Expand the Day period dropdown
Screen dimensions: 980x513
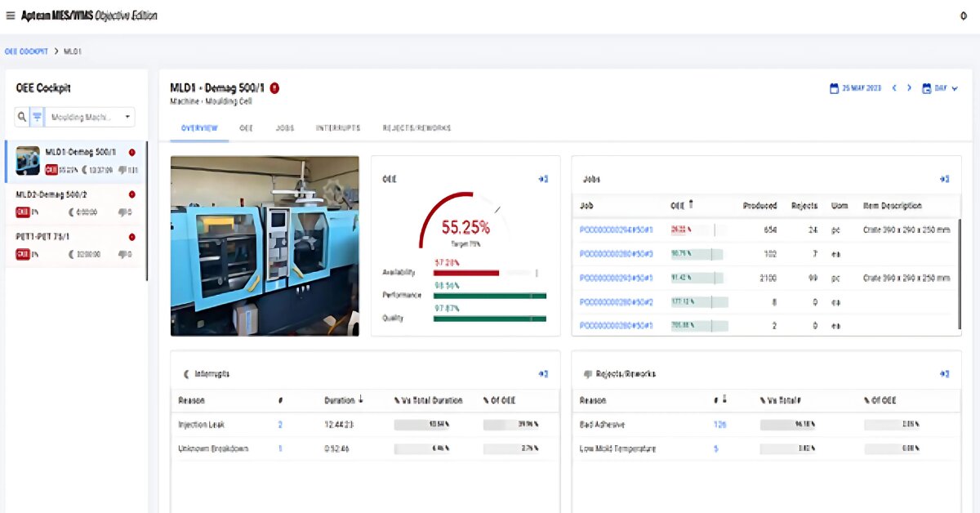[x=940, y=88]
